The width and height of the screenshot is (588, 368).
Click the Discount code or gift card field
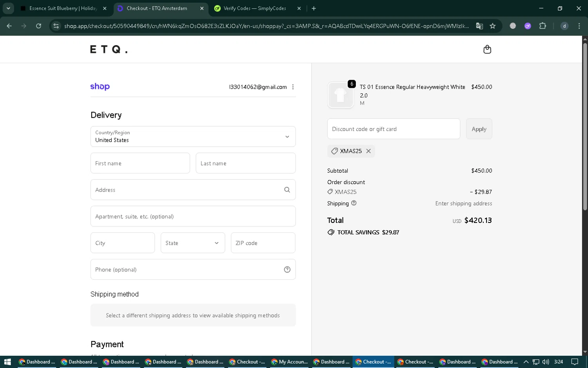(x=394, y=129)
